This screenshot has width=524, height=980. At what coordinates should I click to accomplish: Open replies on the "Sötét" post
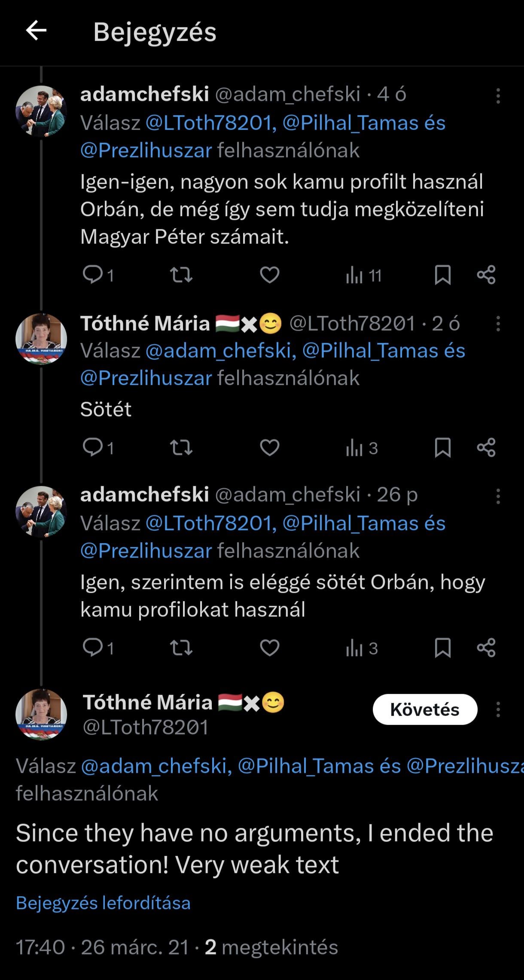click(93, 448)
